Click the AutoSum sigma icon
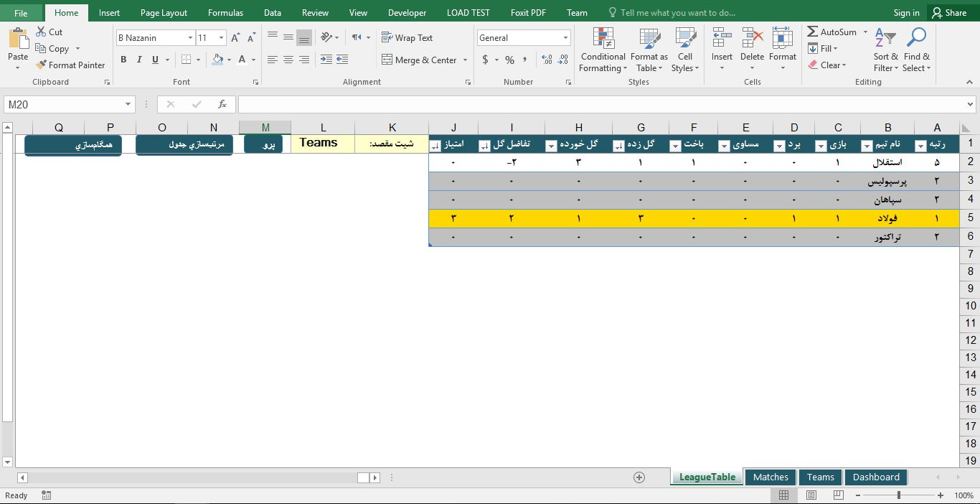The height and width of the screenshot is (504, 980). point(813,32)
